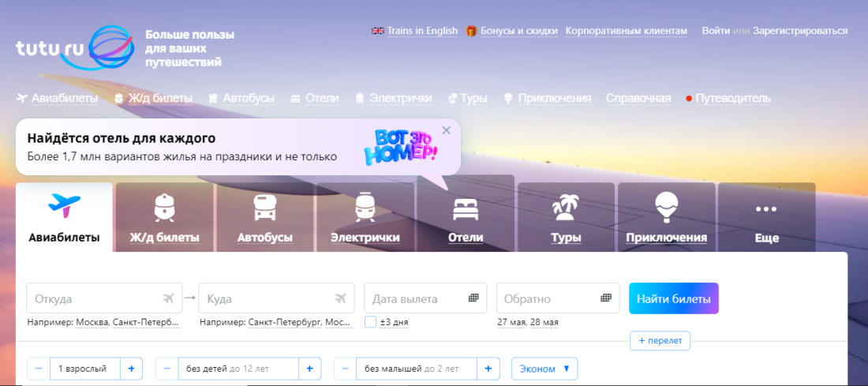868x386 pixels.
Task: Click the '1 взрослый' passenger count text
Action: pos(82,369)
